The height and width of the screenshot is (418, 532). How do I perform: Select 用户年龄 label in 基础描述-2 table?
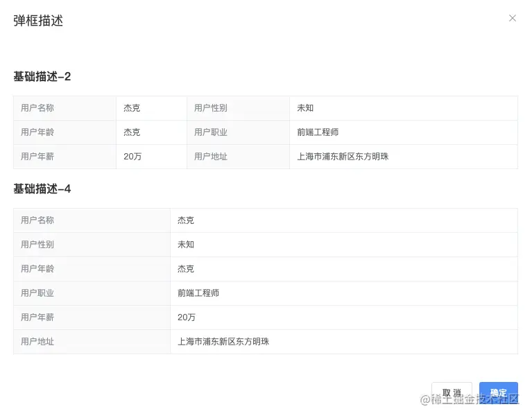click(37, 132)
